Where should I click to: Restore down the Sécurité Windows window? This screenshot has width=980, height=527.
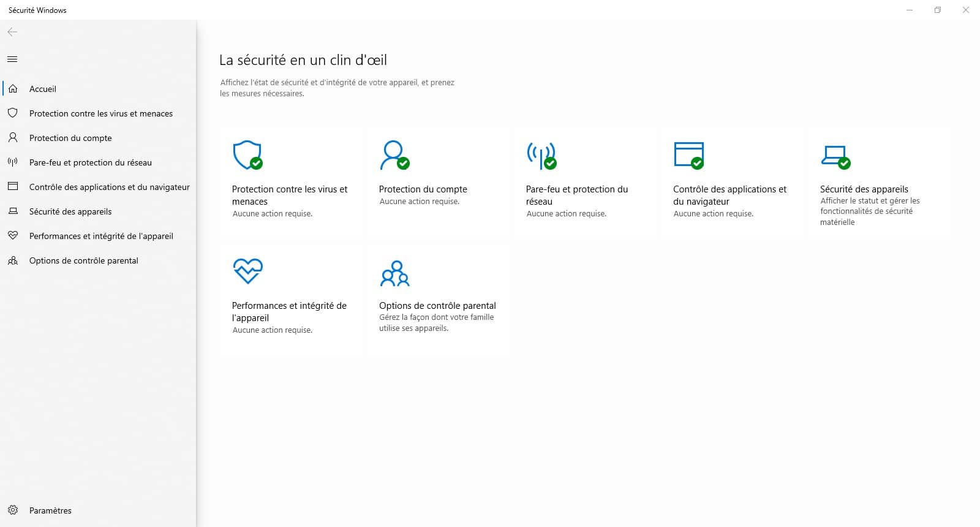coord(938,10)
